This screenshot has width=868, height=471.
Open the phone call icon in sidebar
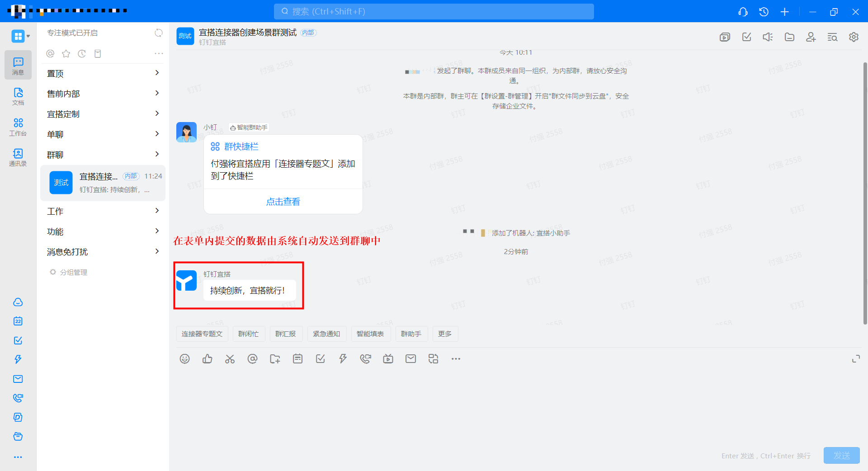[x=18, y=398]
